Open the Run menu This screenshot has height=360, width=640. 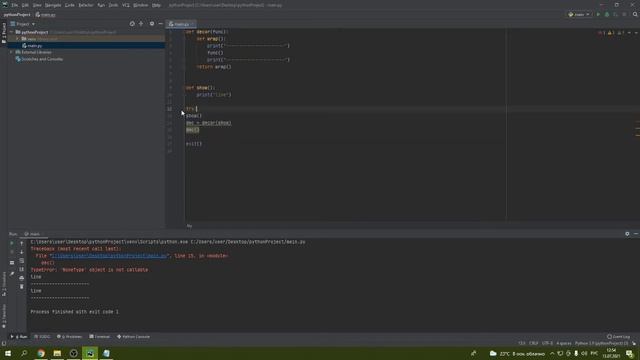tap(101, 5)
